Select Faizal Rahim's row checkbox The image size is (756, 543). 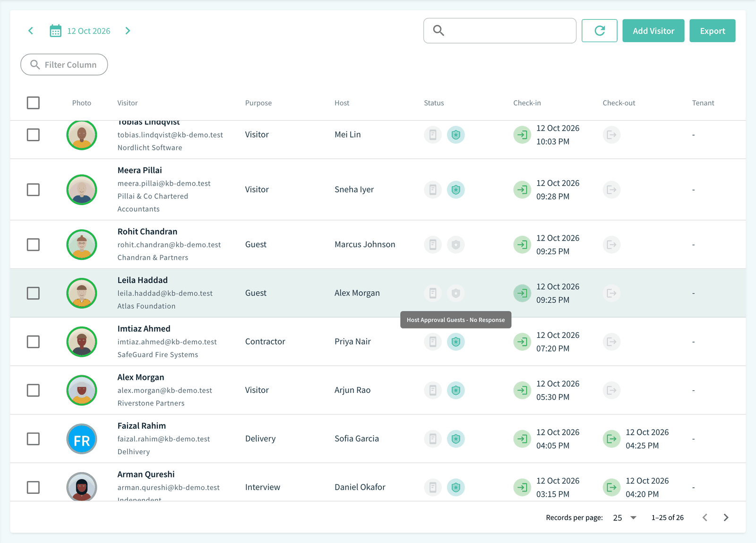point(33,439)
